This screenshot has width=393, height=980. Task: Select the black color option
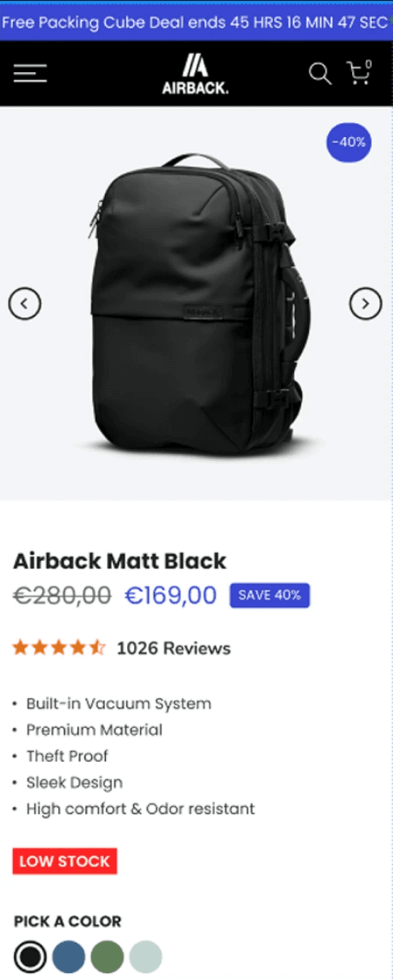30,958
